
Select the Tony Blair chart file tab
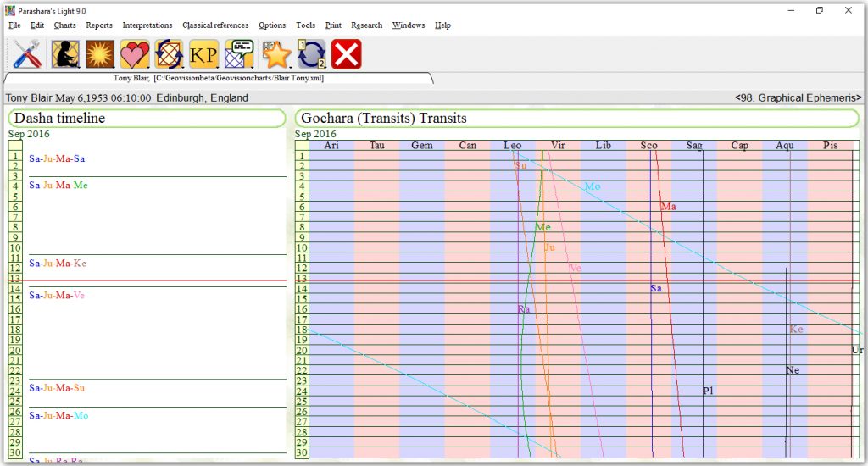tap(219, 78)
